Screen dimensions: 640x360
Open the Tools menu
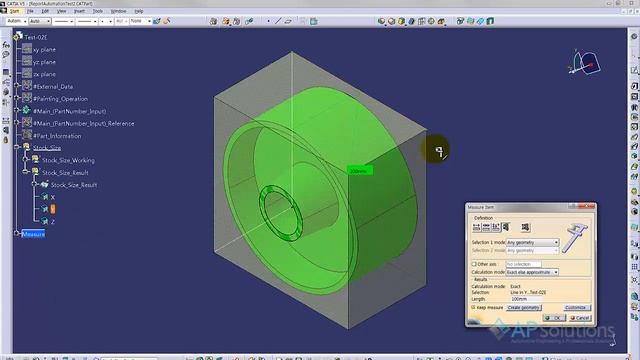point(98,11)
